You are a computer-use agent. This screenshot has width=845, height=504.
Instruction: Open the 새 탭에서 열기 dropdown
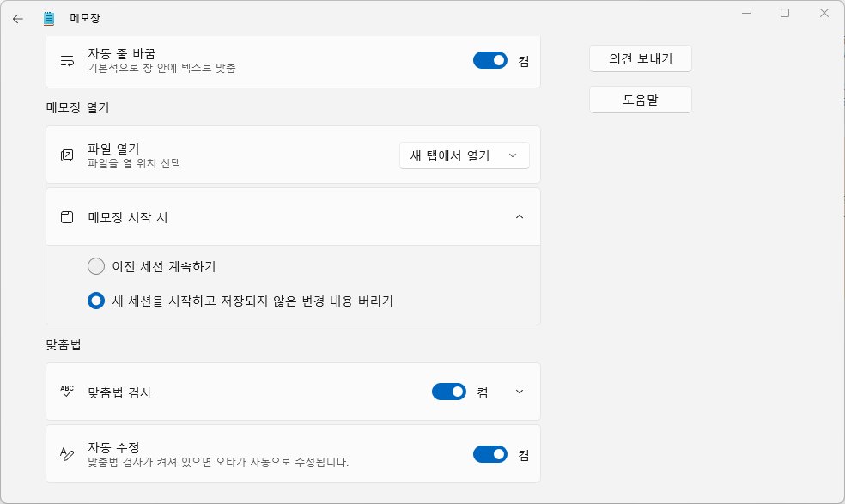click(x=464, y=155)
